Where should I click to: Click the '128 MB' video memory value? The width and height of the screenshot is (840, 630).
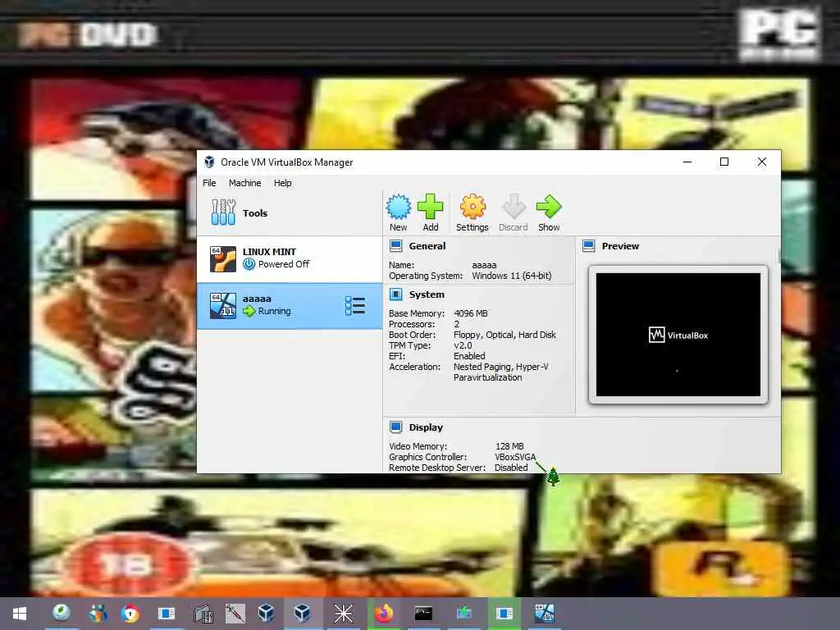coord(509,446)
